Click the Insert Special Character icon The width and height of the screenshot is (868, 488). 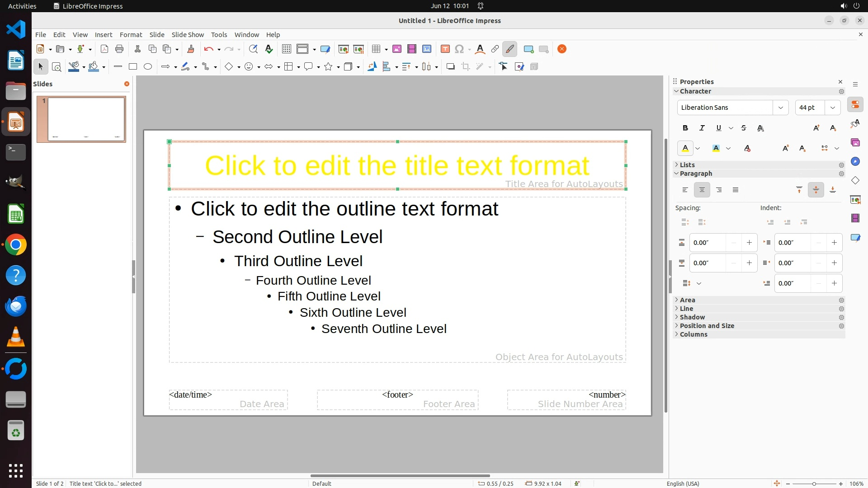[x=459, y=49]
